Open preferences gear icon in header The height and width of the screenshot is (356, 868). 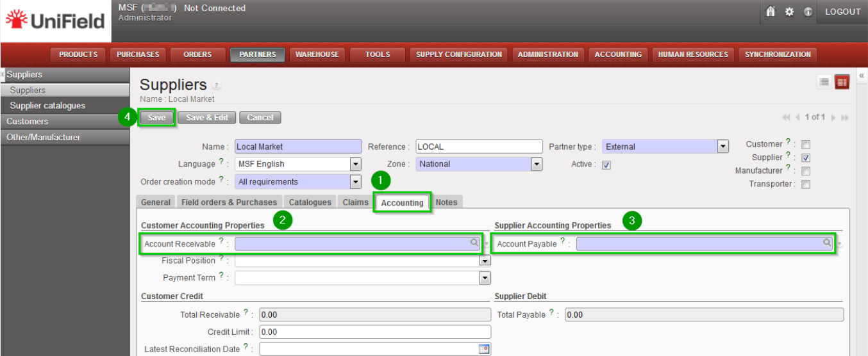(x=789, y=12)
